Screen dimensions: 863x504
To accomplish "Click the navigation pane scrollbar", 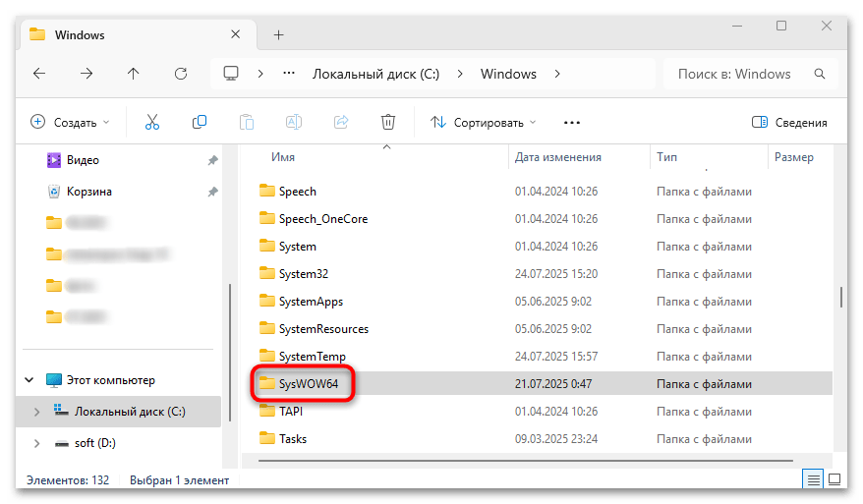I will tap(229, 352).
